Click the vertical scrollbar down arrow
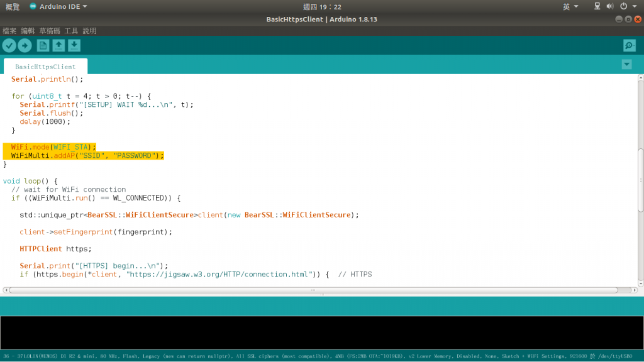 [641, 283]
